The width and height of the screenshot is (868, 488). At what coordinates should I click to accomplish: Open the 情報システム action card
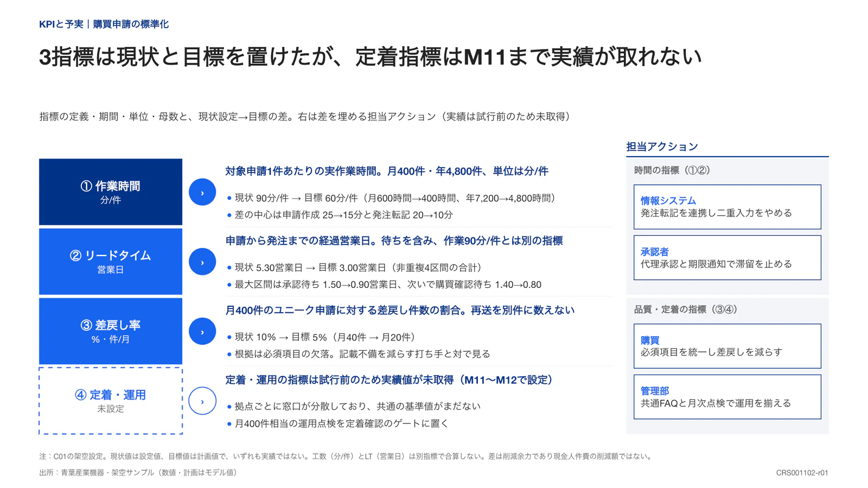click(727, 207)
